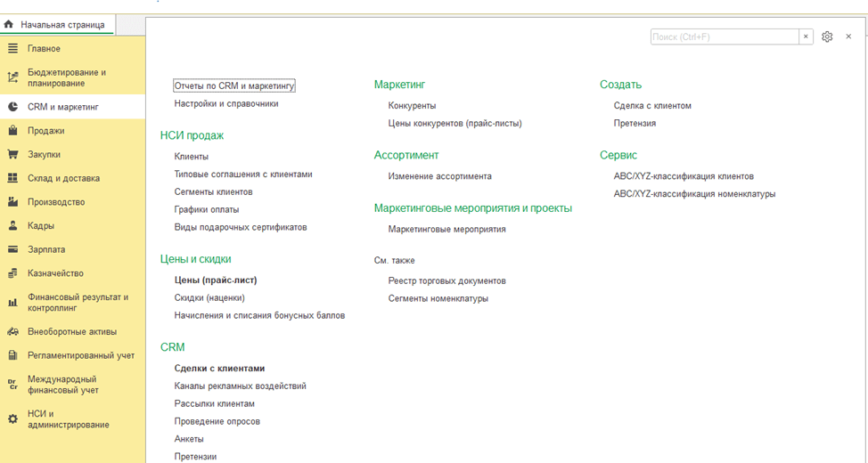Click the Кадры person icon
This screenshot has height=463, width=868.
click(12, 226)
